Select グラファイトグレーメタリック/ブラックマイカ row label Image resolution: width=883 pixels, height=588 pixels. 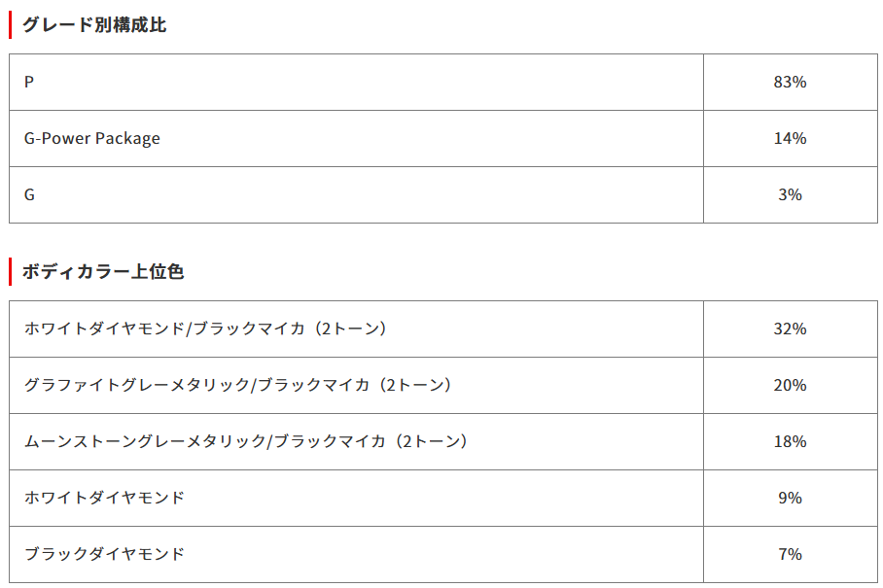click(238, 386)
